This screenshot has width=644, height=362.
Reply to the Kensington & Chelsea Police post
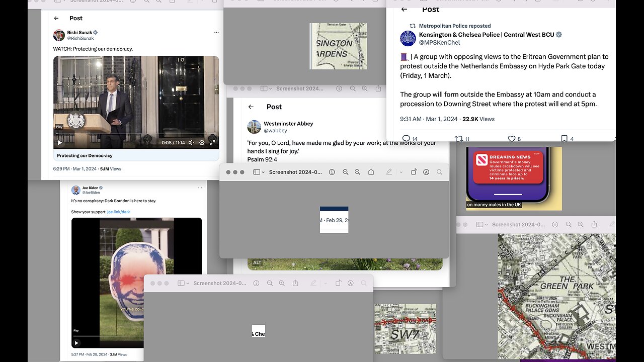(406, 139)
